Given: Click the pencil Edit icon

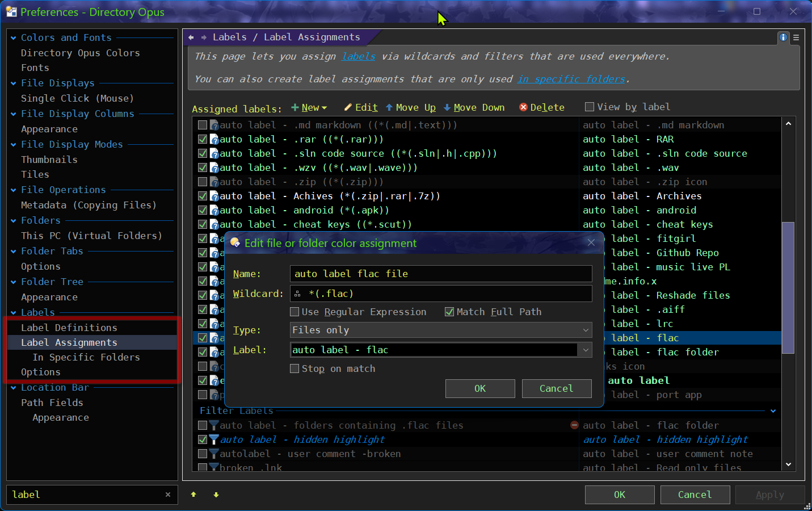Looking at the screenshot, I should pyautogui.click(x=348, y=107).
